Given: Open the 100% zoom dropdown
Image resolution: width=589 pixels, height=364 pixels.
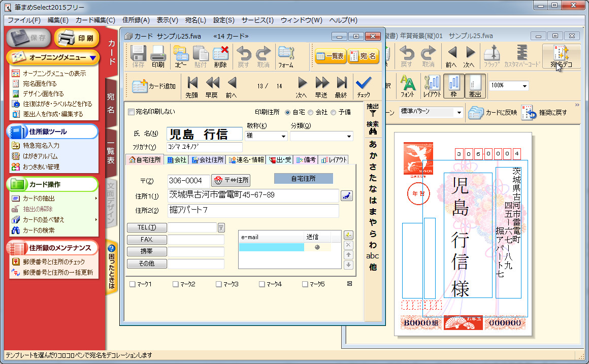Looking at the screenshot, I should pos(525,86).
